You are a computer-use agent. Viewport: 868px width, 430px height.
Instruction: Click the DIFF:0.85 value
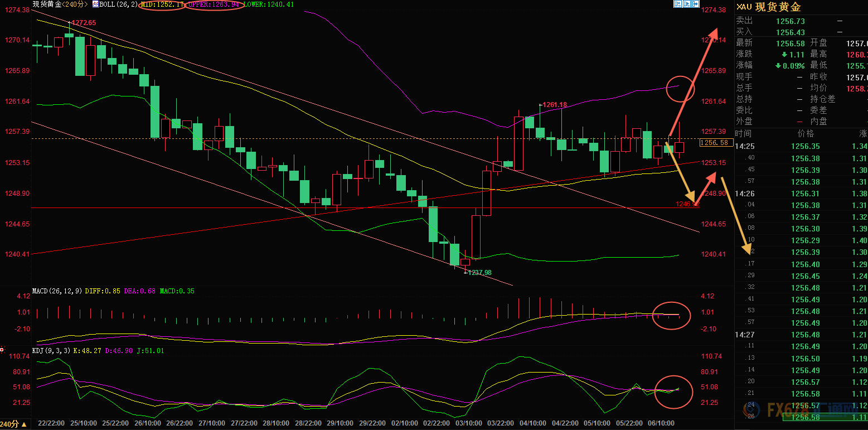pos(103,291)
